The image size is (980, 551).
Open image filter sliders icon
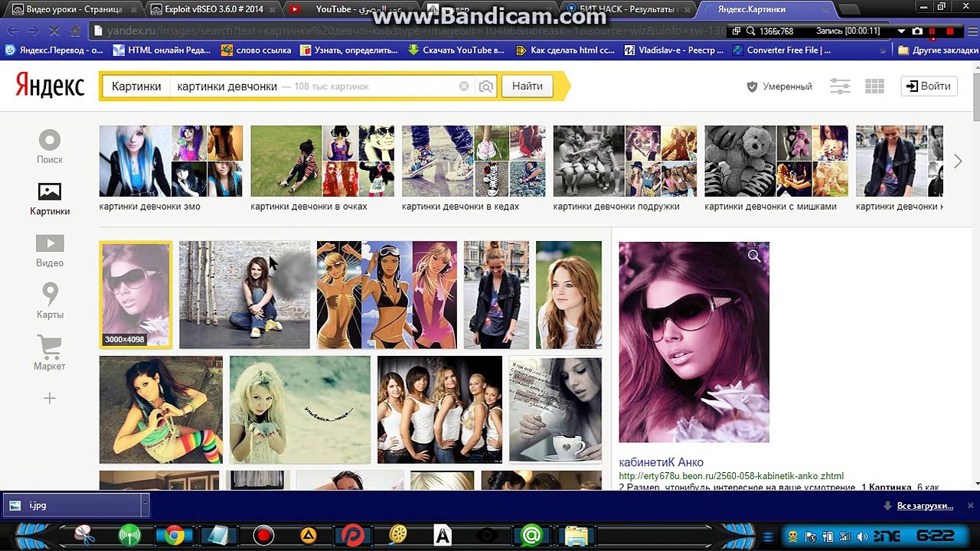point(840,86)
